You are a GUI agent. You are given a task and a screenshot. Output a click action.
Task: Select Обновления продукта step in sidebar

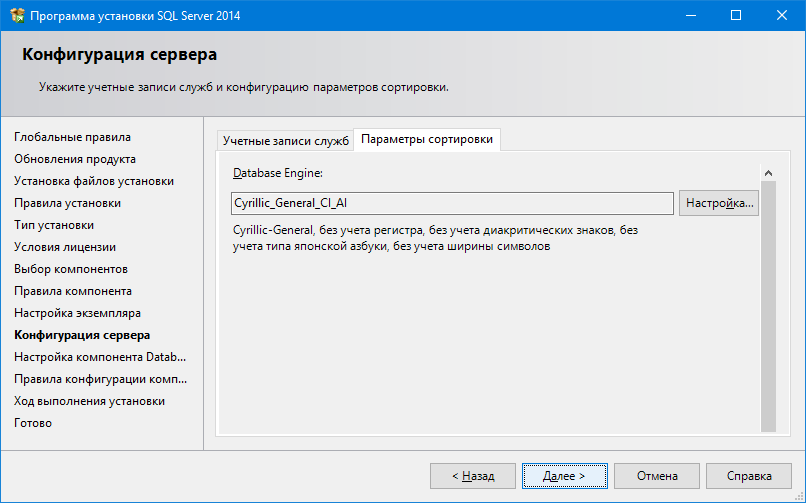[75, 159]
